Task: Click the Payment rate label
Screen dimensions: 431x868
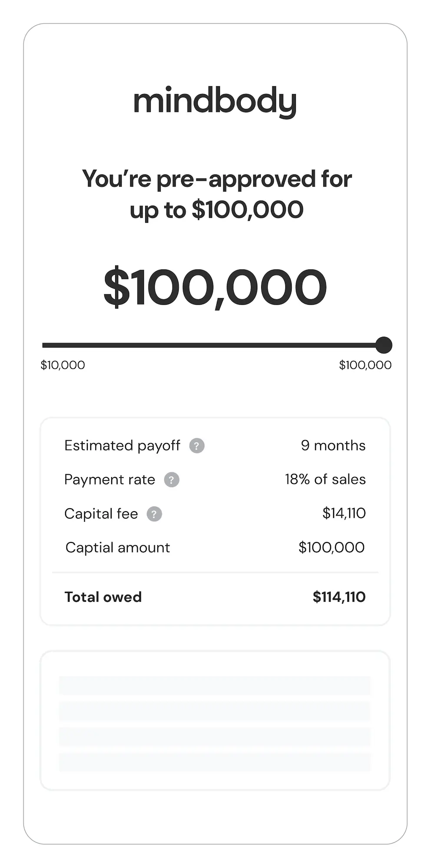Action: coord(109,480)
